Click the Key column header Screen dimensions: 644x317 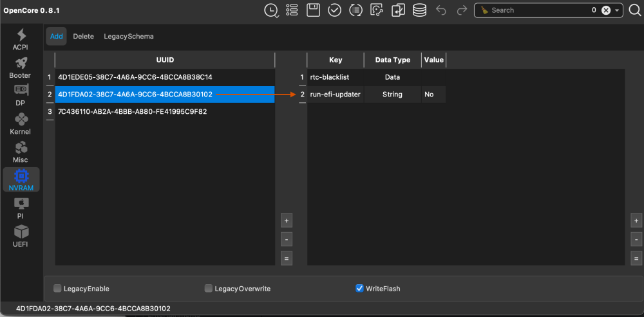[336, 60]
